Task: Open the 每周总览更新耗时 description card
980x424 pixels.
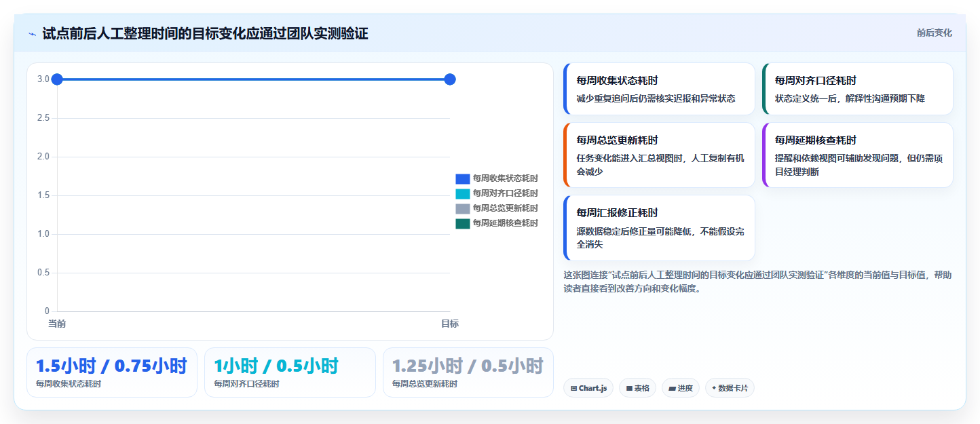Action: click(659, 155)
